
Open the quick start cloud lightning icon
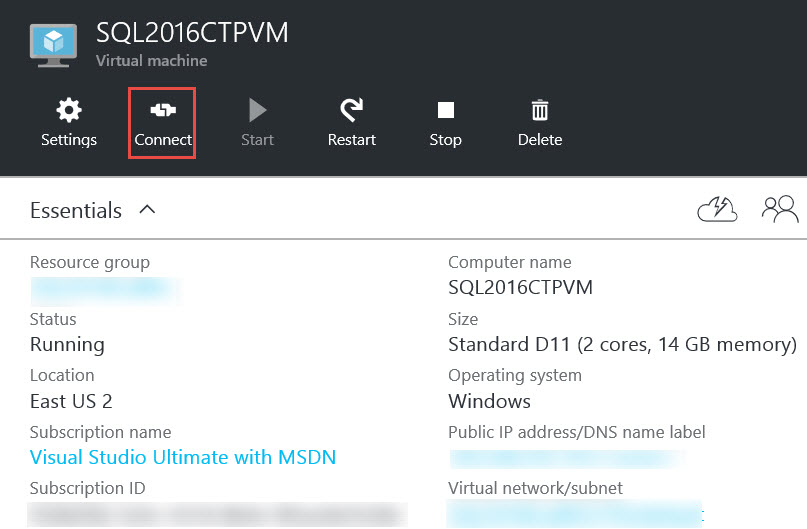[717, 209]
